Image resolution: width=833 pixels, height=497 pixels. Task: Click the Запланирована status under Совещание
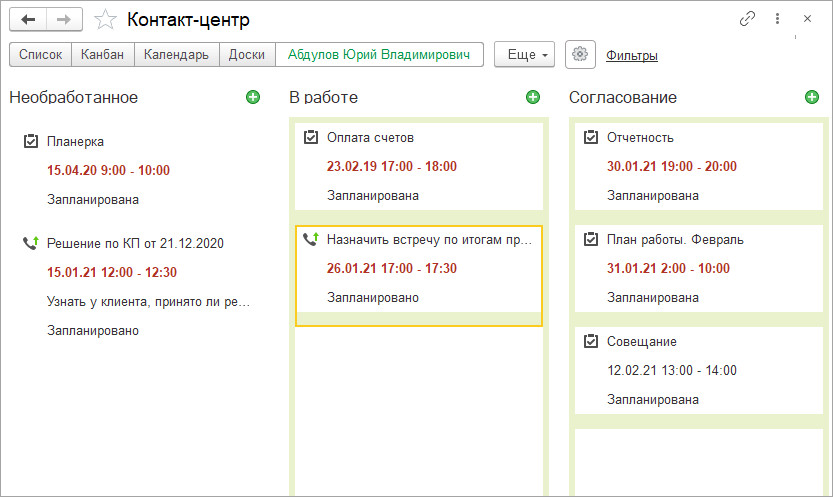(653, 399)
